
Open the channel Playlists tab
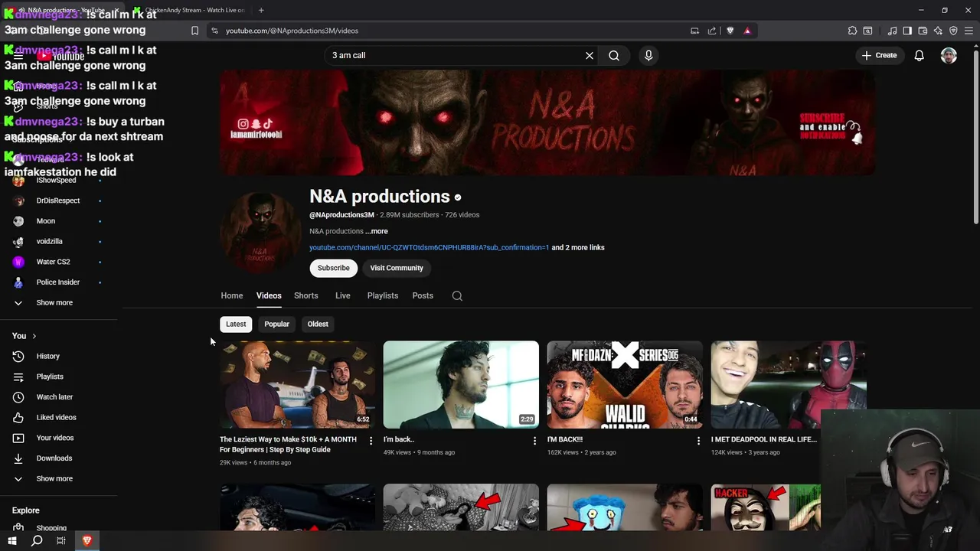pyautogui.click(x=382, y=296)
